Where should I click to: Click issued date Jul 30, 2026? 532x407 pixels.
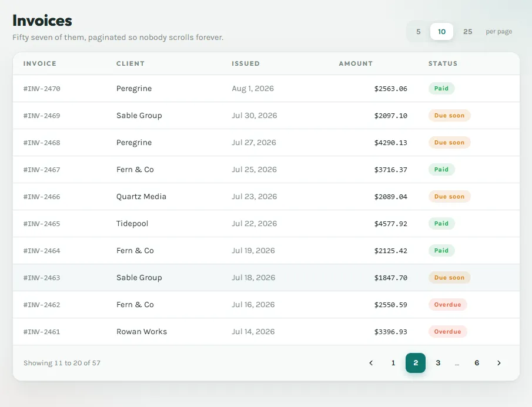click(255, 116)
